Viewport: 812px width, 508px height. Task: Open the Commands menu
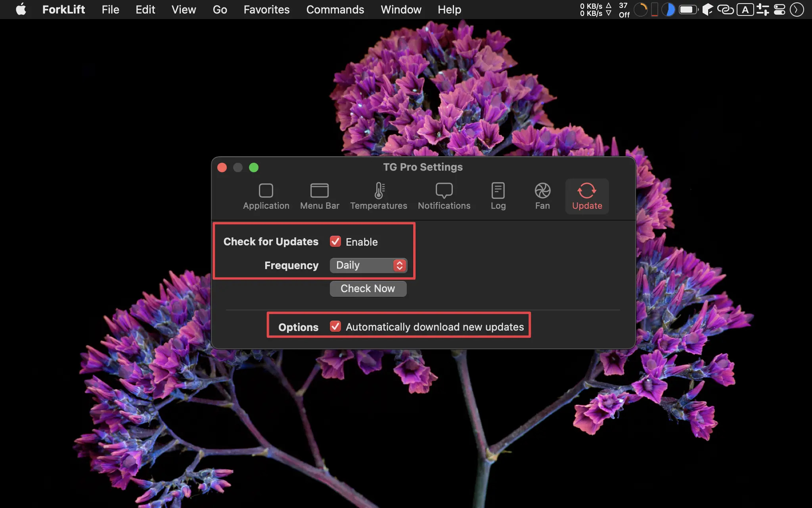tap(335, 10)
